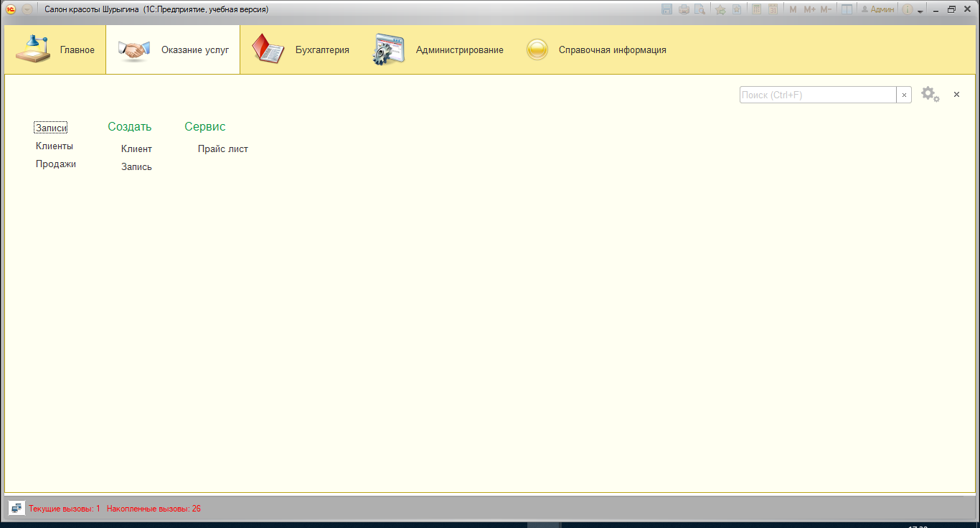This screenshot has width=980, height=528.
Task: Open the Calendar icon
Action: click(773, 9)
